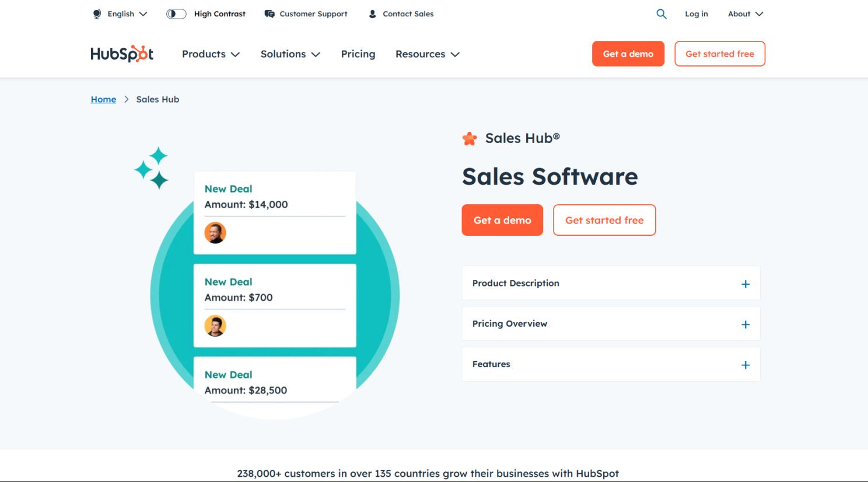Click the Amount: $700 text
Viewport: 868px width, 482px height.
tap(239, 297)
